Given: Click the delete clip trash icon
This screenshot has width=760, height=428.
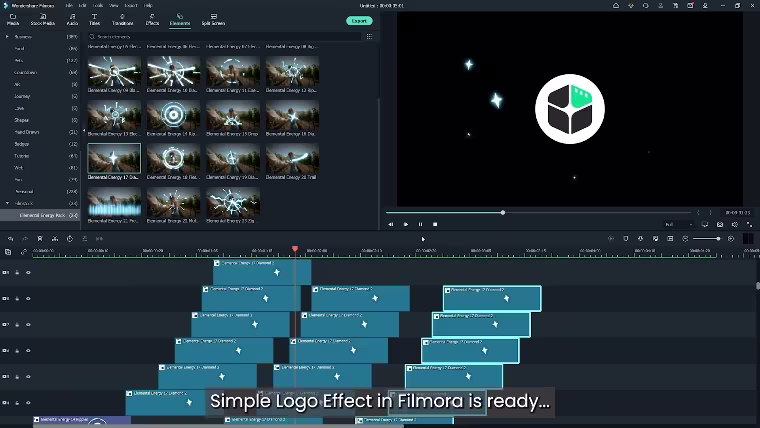Looking at the screenshot, I should click(x=40, y=238).
